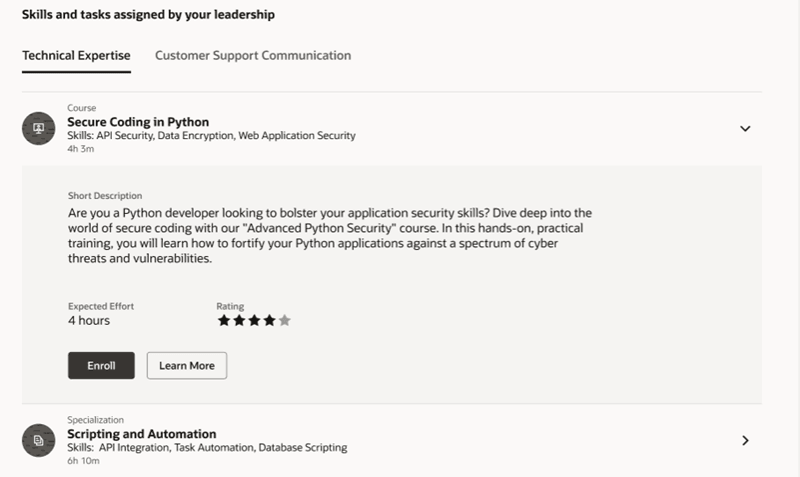Open the Scripting and Automation title
Image resolution: width=800 pixels, height=477 pixels.
point(142,434)
